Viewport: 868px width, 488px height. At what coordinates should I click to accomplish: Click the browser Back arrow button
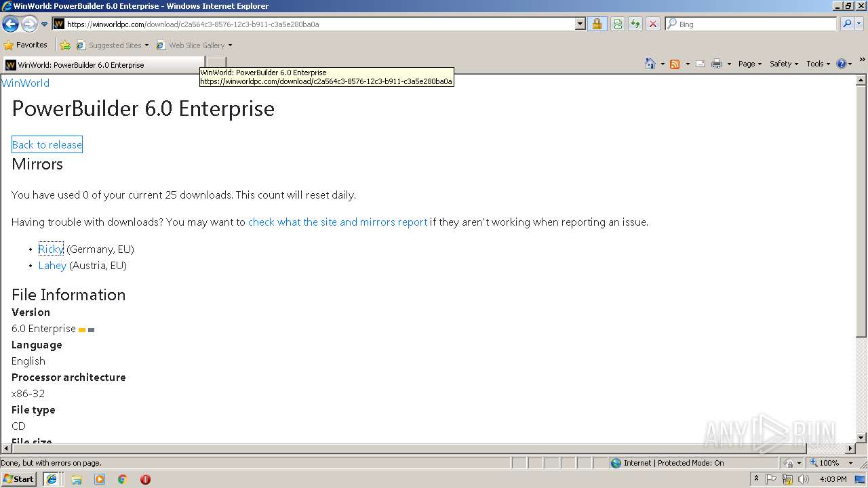[10, 24]
